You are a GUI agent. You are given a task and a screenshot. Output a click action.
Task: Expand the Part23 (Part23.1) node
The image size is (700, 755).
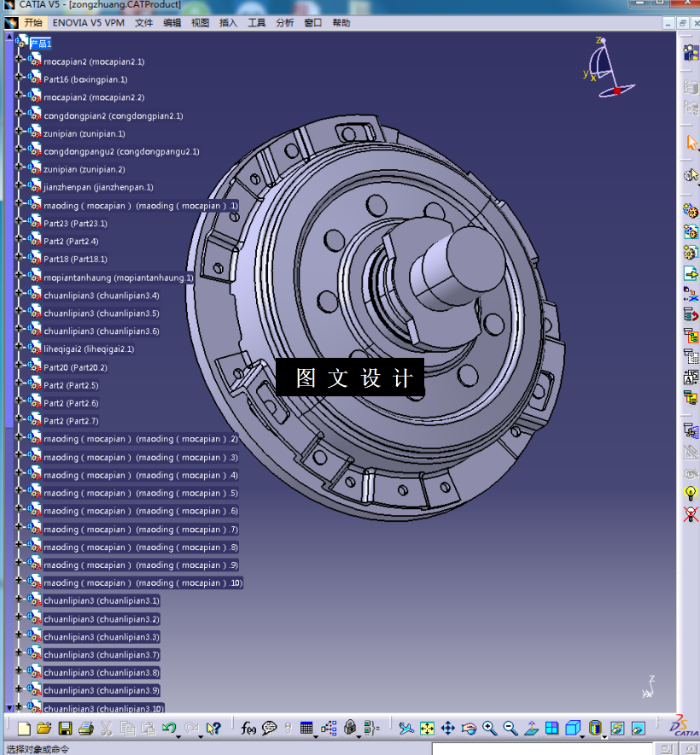pyautogui.click(x=19, y=220)
